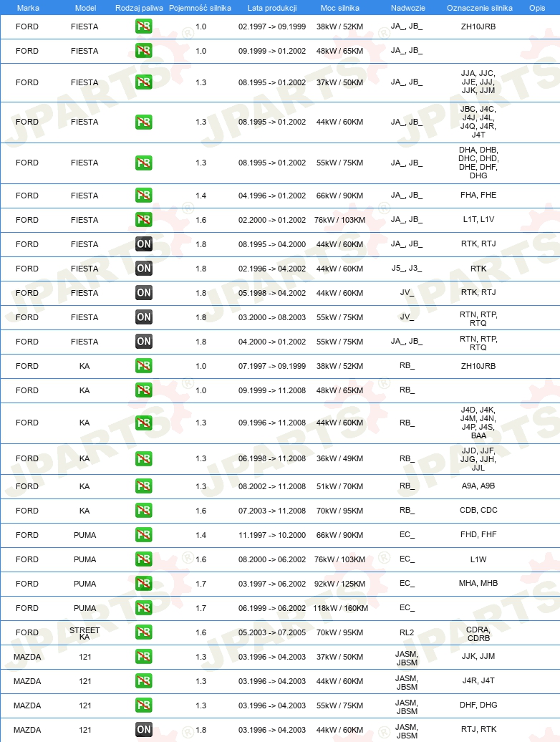Image resolution: width=560 pixels, height=742 pixels.
Task: Select engine code FHD, FHF cell
Action: click(x=478, y=535)
